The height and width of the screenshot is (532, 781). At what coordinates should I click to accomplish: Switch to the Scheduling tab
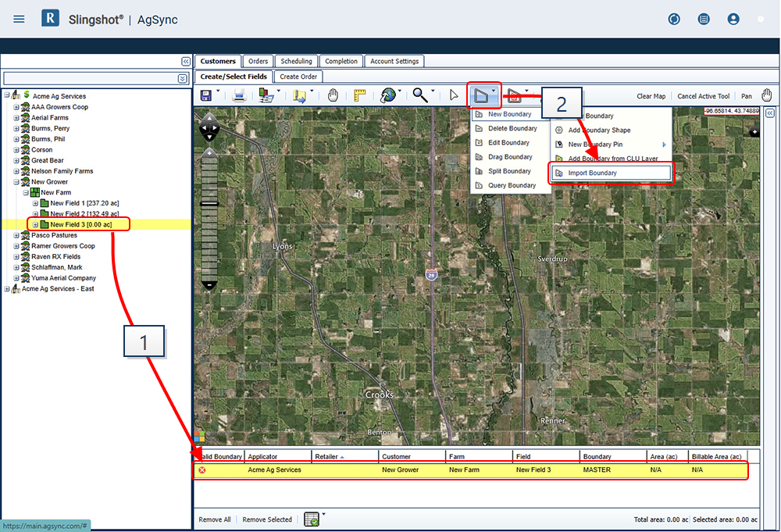296,61
